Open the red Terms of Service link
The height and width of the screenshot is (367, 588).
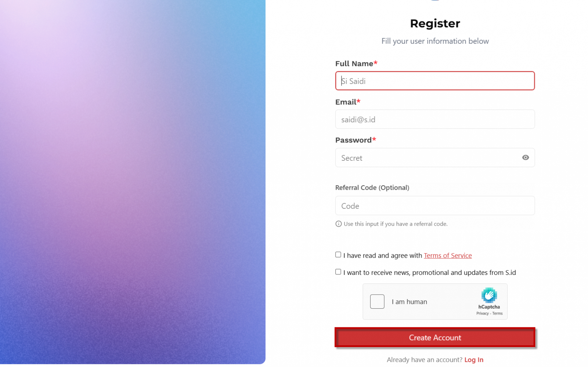447,255
